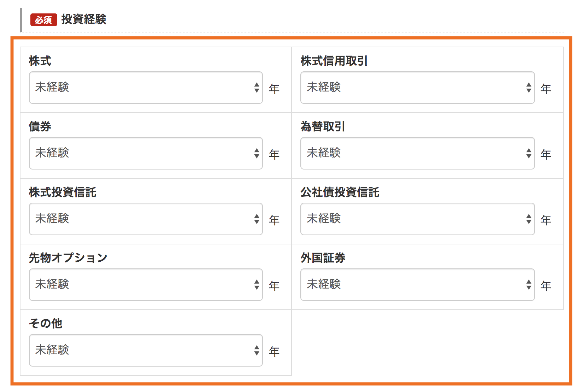Open the 株式信用取引 experience dropdown

417,88
